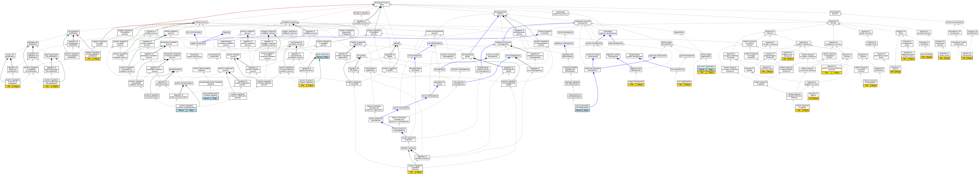Click the 'developmental process' node

(500, 13)
